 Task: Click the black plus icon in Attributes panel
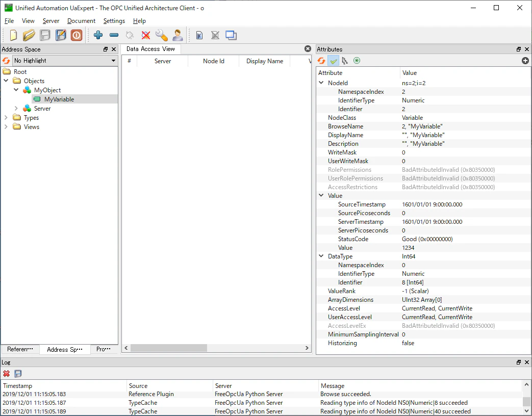coord(525,61)
